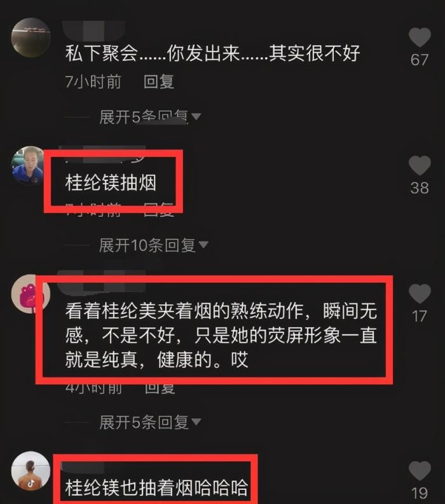This screenshot has width=445, height=504.
Task: Like the comment with 38 likes
Action: coord(420,165)
